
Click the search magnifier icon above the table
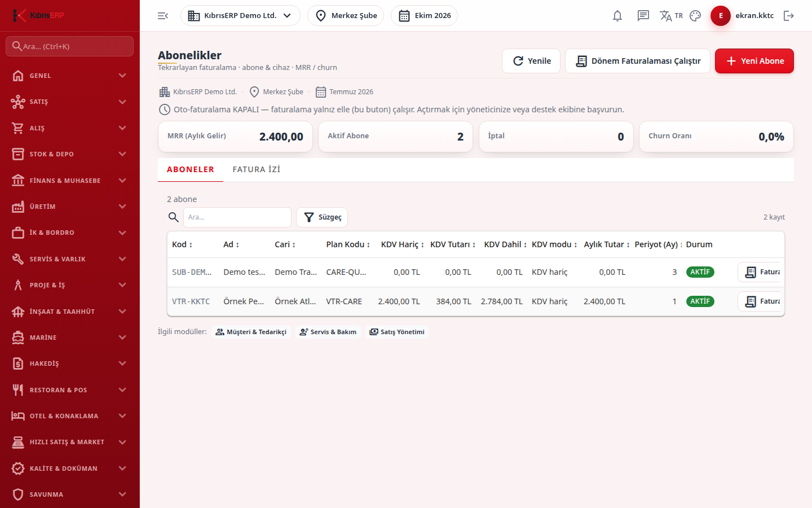(174, 217)
